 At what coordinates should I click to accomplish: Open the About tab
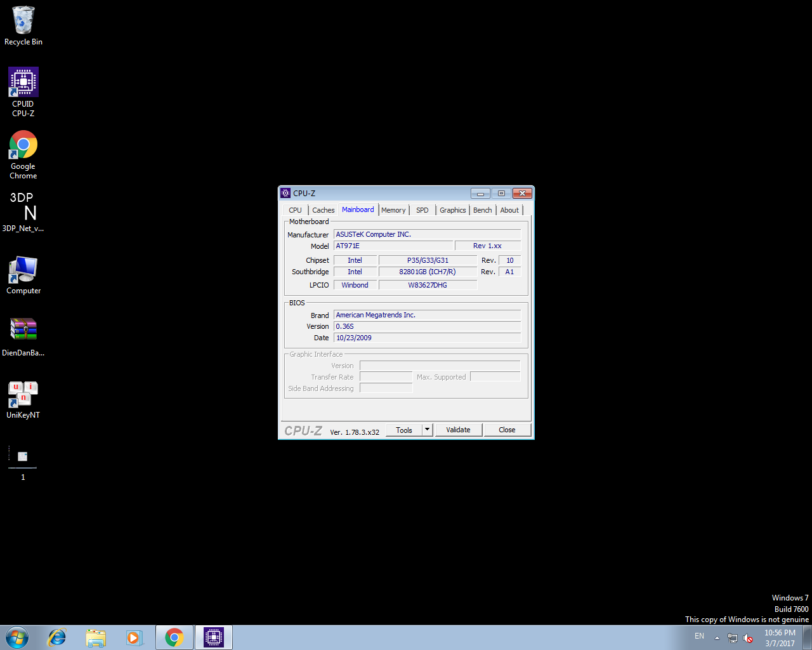pos(509,210)
